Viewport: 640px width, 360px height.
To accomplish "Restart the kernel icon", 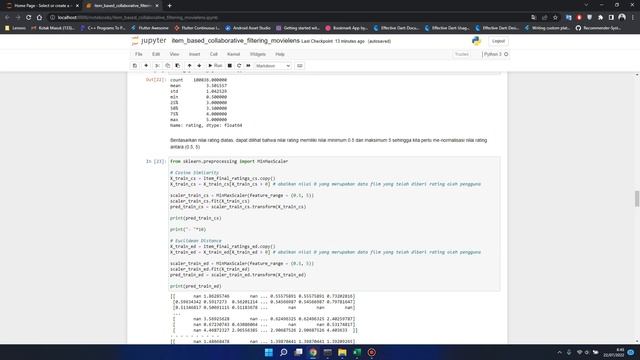I will pyautogui.click(x=239, y=66).
